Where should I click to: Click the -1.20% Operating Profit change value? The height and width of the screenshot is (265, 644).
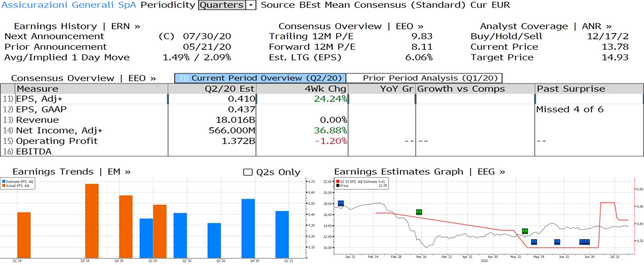tap(330, 141)
